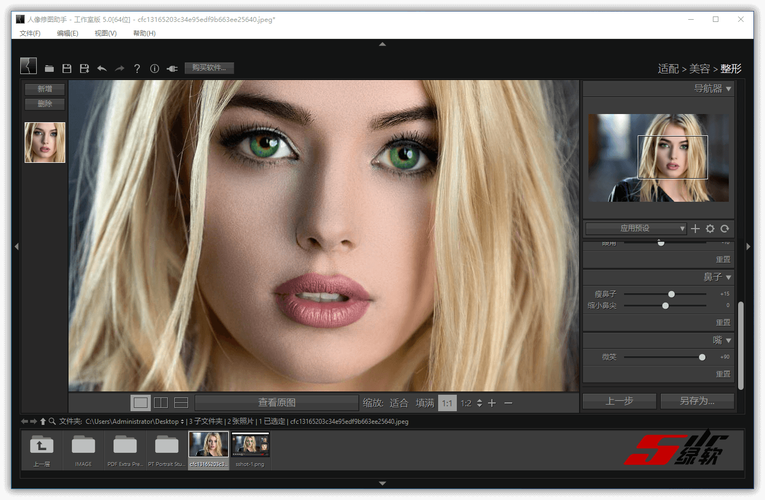
Task: Collapse the 嘴 mouth section
Action: pos(728,340)
